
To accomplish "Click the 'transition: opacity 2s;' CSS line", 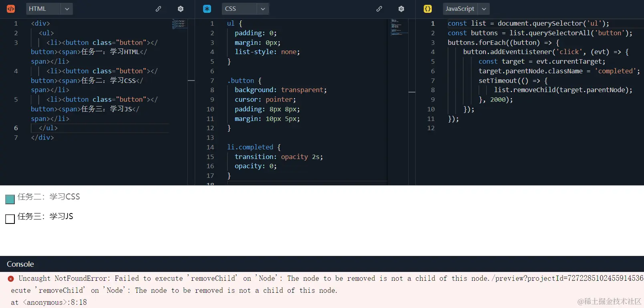I will pyautogui.click(x=279, y=157).
